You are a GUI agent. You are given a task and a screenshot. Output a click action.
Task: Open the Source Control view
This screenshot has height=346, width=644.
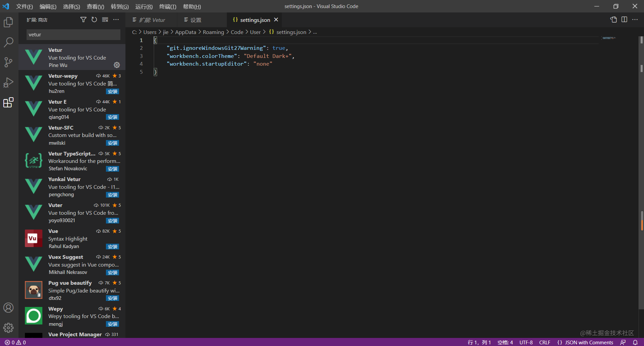point(8,62)
